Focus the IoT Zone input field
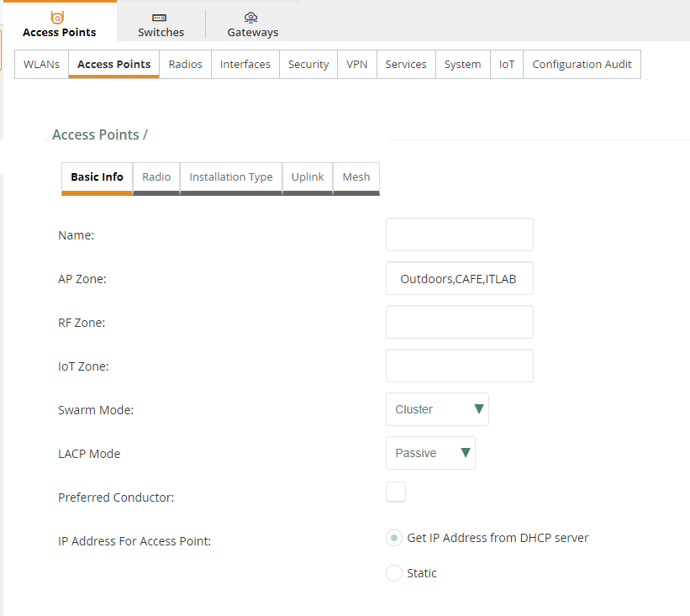 pyautogui.click(x=460, y=366)
